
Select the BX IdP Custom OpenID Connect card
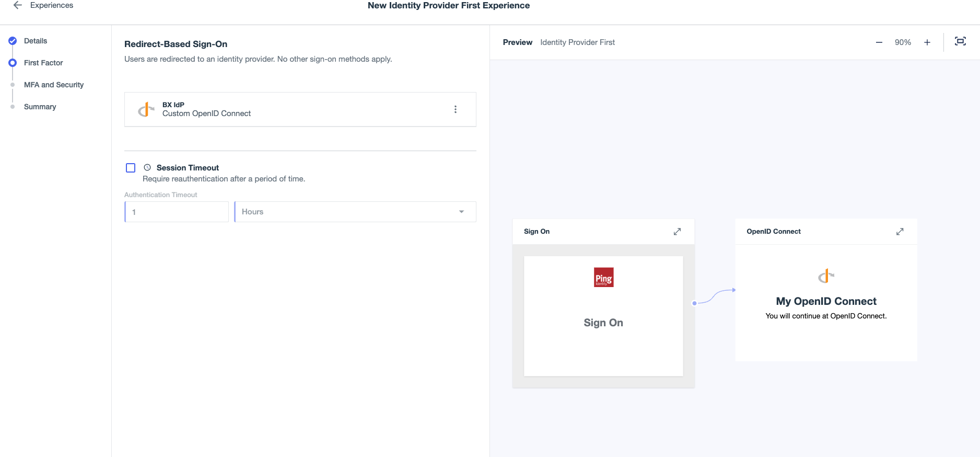pos(300,109)
